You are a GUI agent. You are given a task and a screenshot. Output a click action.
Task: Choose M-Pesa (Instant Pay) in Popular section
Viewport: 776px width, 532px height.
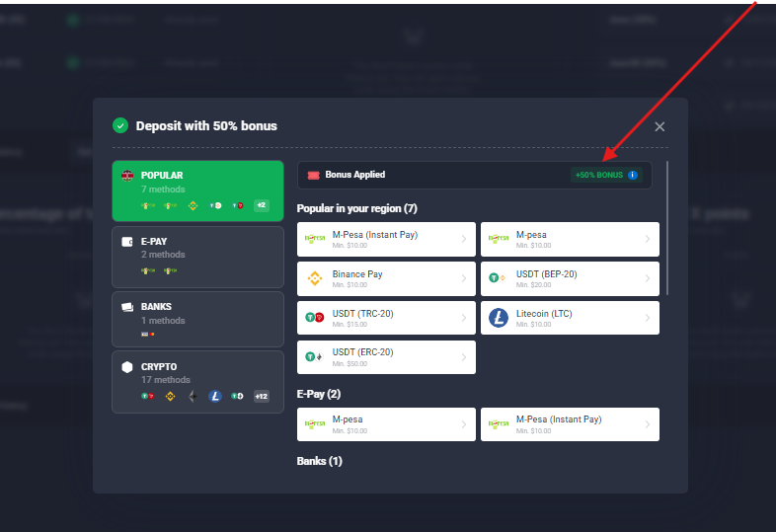coord(386,239)
